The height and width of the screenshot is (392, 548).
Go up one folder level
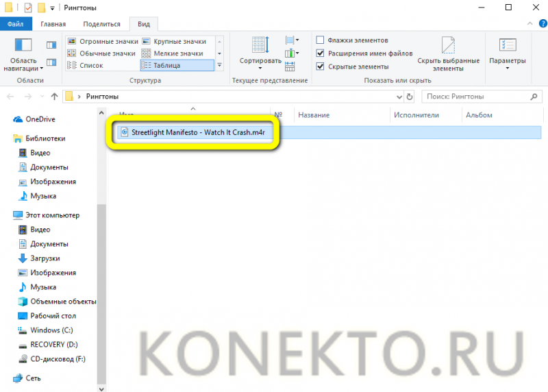[x=54, y=97]
